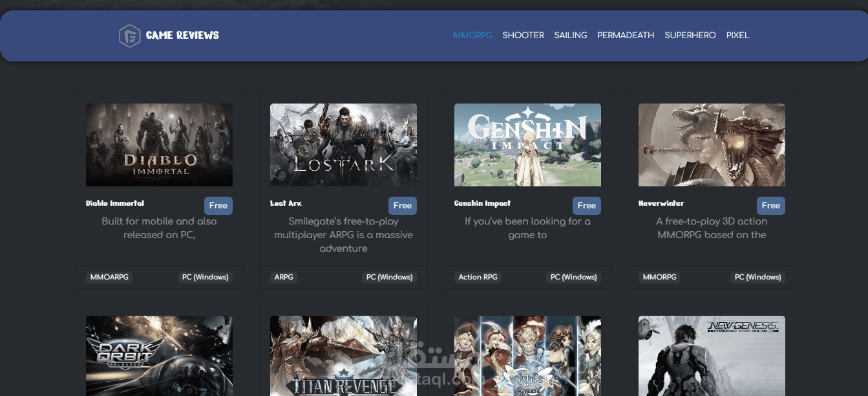Click the Free badge on Lost Ark
868x396 pixels.
[403, 206]
